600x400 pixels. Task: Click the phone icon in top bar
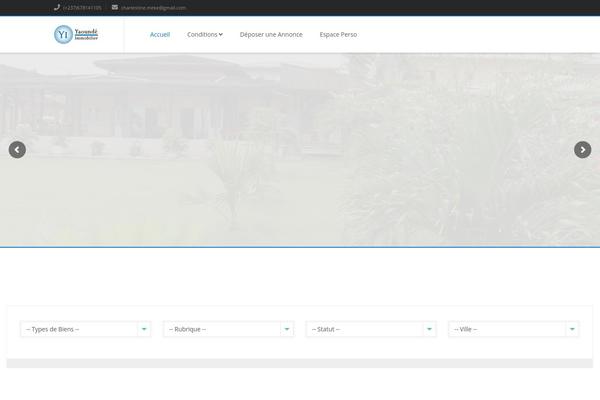[57, 7]
